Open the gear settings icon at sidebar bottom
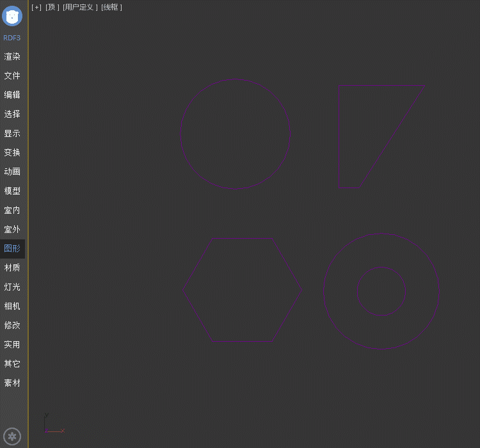This screenshot has height=448, width=480. [x=12, y=437]
